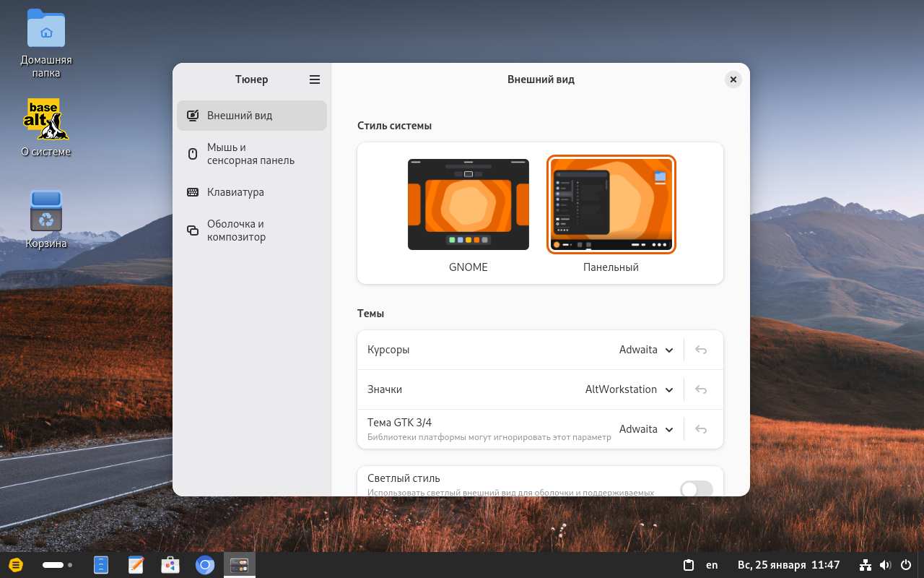The height and width of the screenshot is (578, 924).
Task: Open the Оболочка и композитор section
Action: tap(236, 230)
